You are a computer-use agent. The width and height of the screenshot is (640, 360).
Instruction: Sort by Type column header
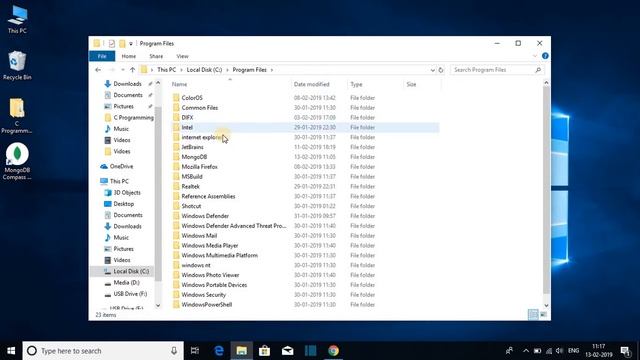click(x=375, y=84)
